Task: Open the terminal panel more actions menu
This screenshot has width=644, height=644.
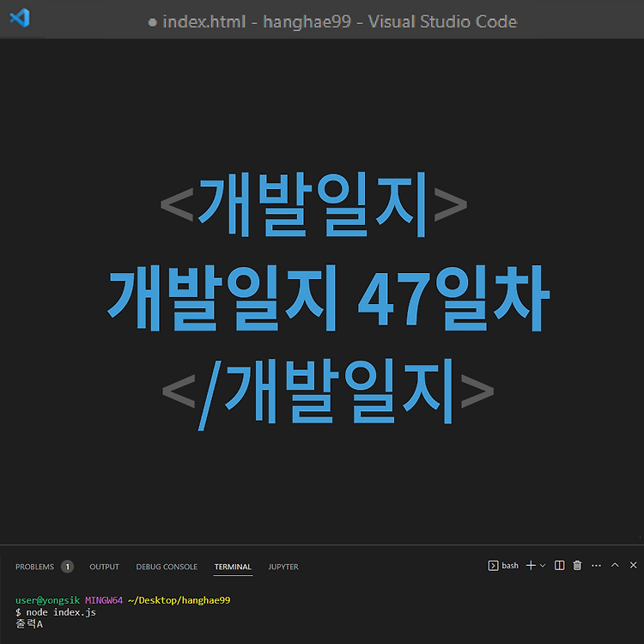Action: 597,566
